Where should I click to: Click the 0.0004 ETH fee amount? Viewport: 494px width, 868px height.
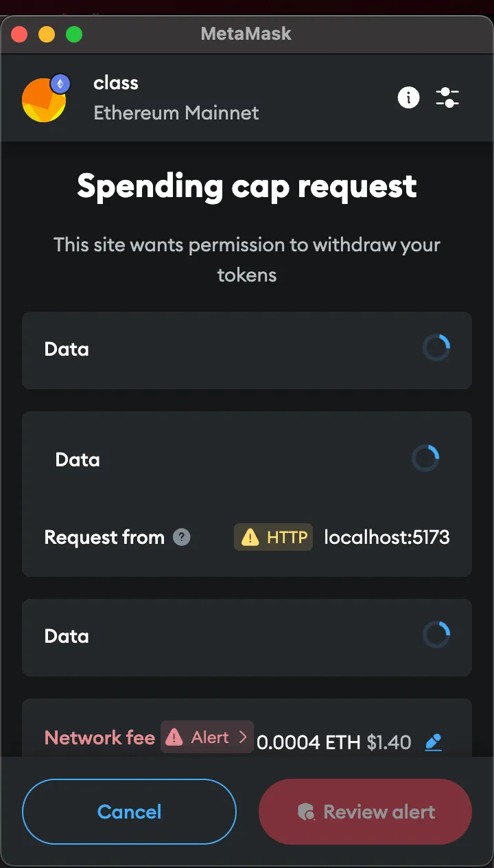tap(308, 742)
